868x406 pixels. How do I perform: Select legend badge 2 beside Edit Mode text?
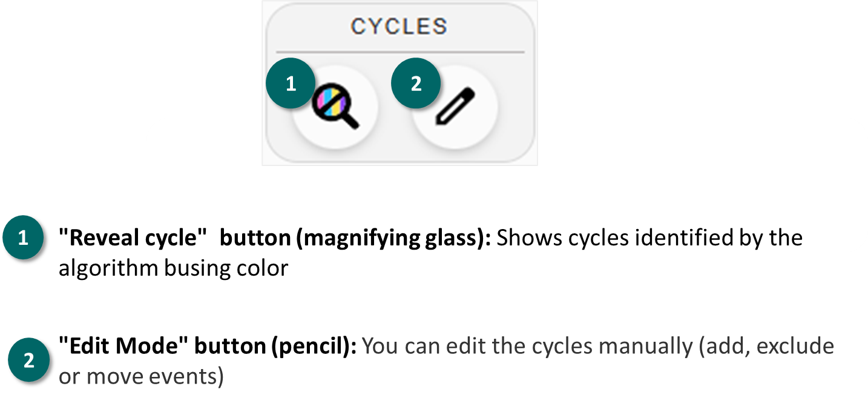[x=28, y=361]
